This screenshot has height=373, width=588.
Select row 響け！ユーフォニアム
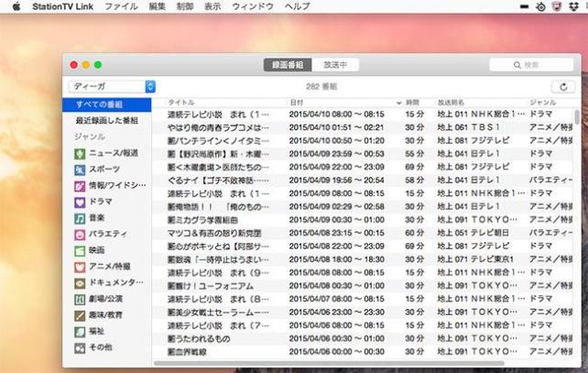pyautogui.click(x=363, y=286)
